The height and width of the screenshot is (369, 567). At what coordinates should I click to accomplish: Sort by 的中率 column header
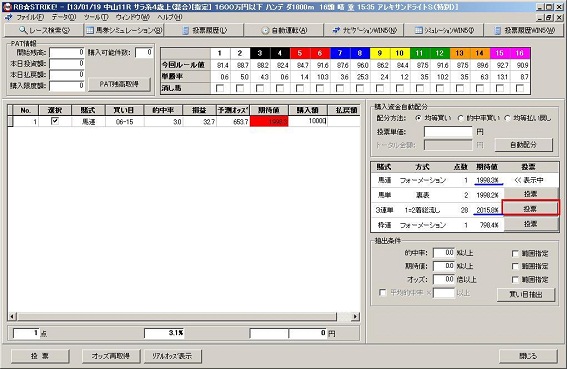pos(163,110)
